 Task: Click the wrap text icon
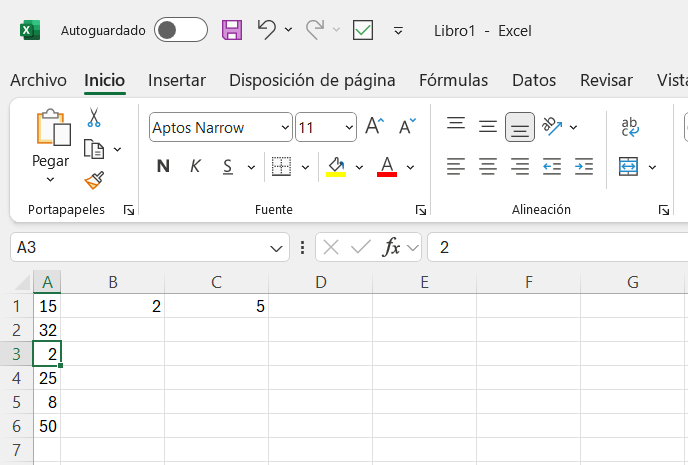(x=630, y=127)
